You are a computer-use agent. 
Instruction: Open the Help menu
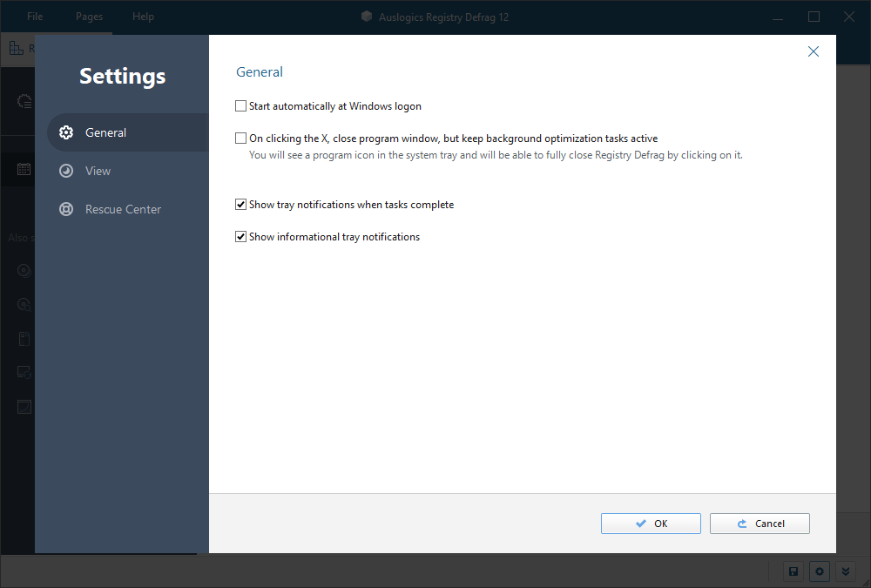[x=143, y=17]
